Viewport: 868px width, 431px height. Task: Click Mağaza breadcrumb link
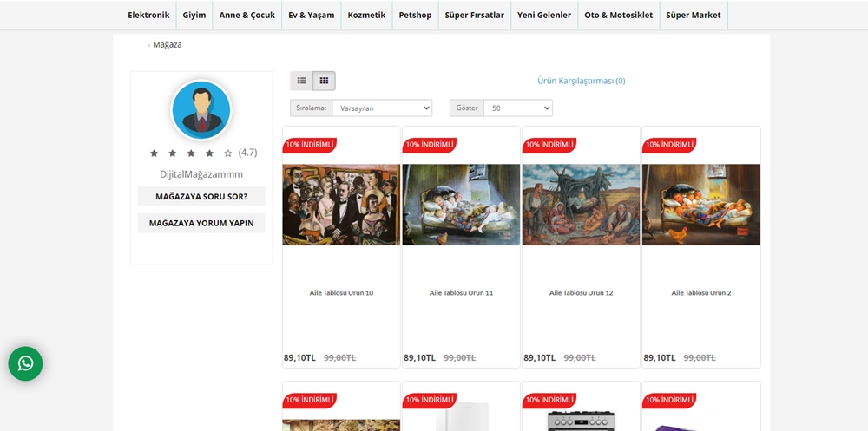point(168,44)
